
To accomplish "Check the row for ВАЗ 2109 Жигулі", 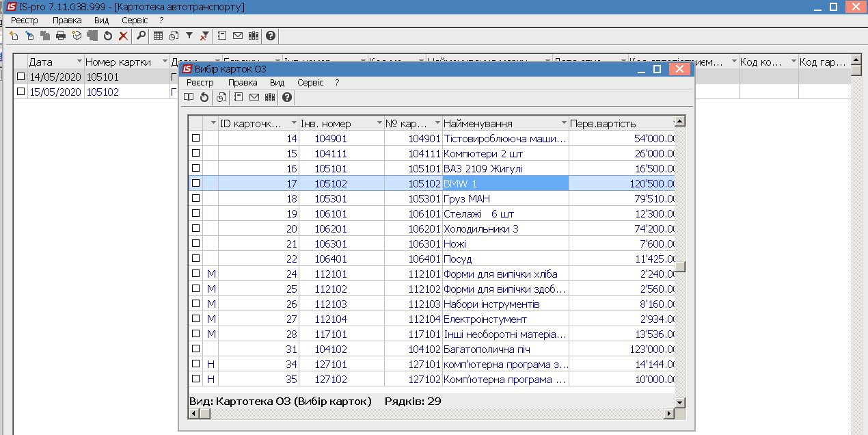I will coord(195,168).
